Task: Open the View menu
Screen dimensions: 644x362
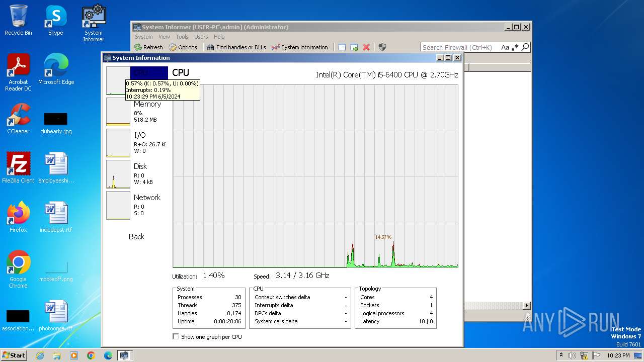Action: tap(164, 37)
